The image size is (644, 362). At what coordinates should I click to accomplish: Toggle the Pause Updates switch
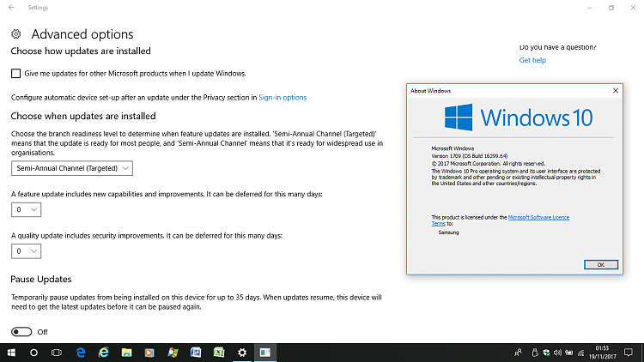click(21, 332)
